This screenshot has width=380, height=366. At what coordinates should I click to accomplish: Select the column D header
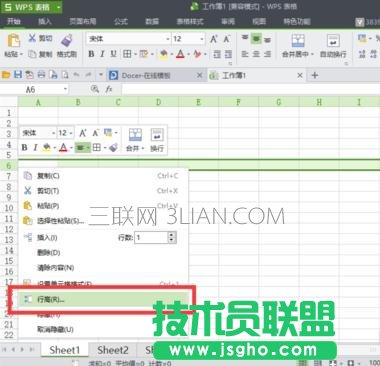(159, 102)
